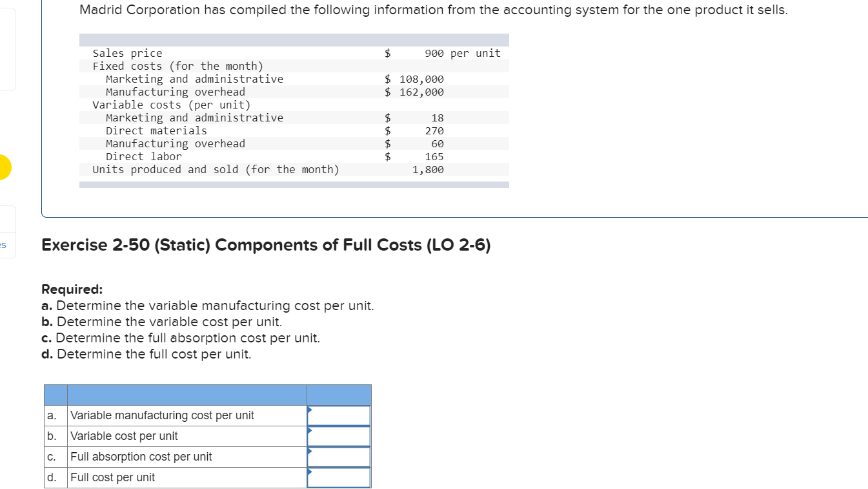Click the $ 108,000 fixed marketing value

tap(414, 79)
